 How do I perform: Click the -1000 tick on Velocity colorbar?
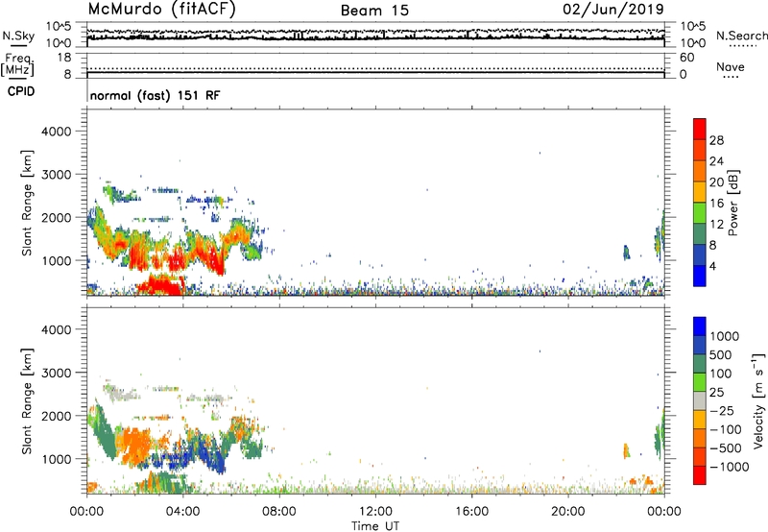click(730, 467)
